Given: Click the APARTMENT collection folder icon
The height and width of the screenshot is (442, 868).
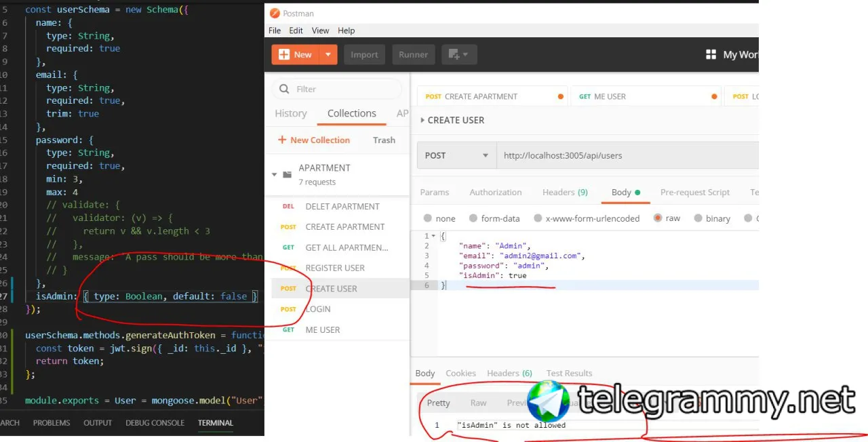Looking at the screenshot, I should [288, 174].
